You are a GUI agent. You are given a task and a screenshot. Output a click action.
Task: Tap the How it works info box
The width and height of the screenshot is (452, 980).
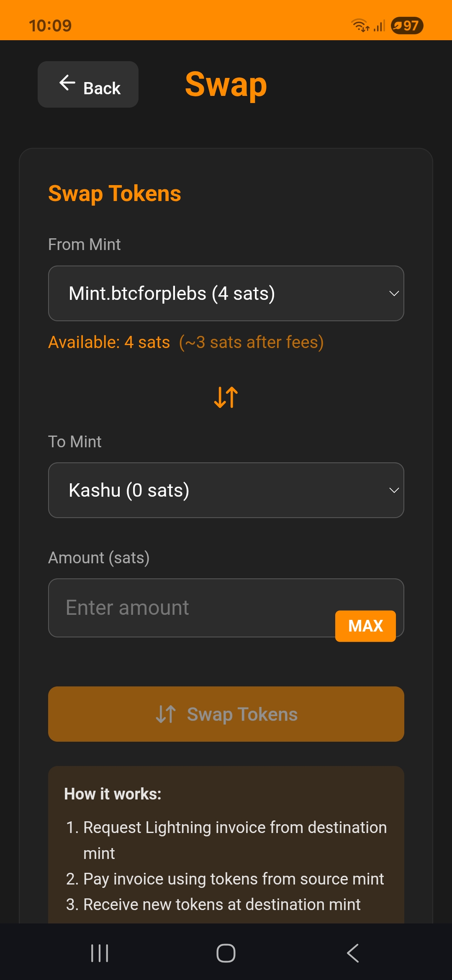(x=226, y=846)
